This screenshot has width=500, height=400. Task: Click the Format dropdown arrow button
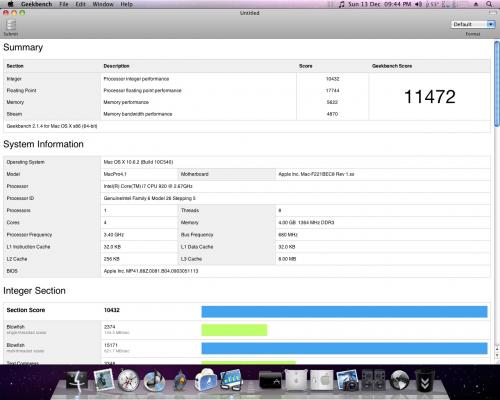click(491, 24)
